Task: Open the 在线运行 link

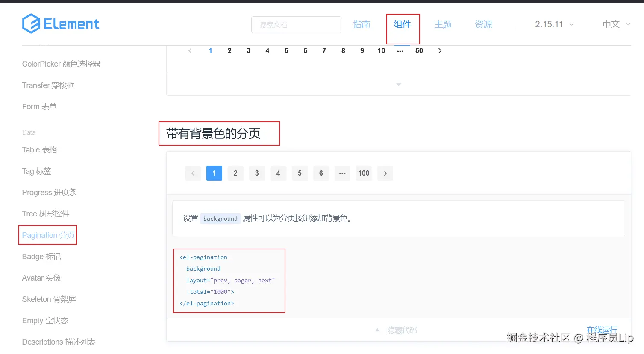Action: click(x=602, y=330)
